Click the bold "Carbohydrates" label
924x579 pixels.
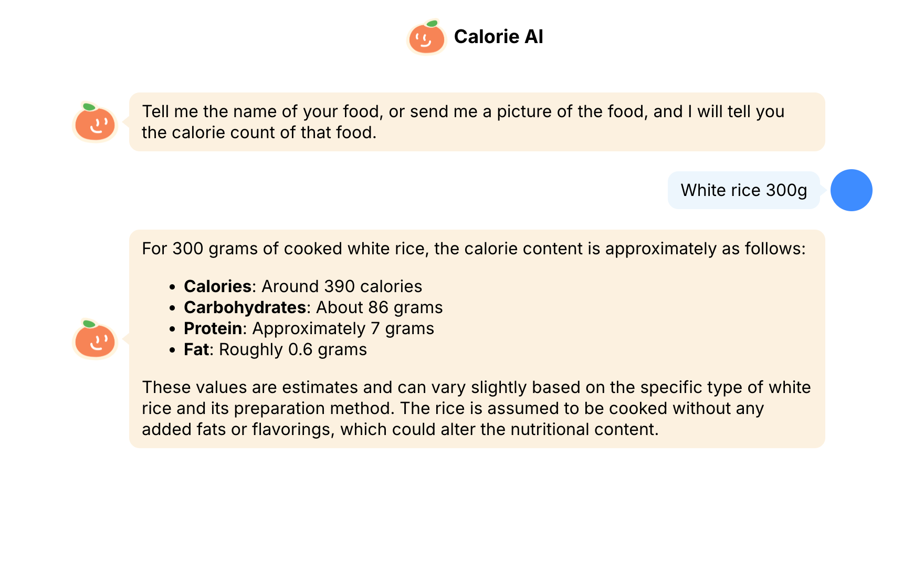click(245, 307)
